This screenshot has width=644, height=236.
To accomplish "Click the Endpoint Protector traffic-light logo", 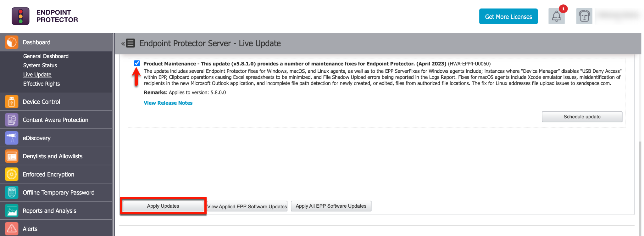I will (20, 16).
